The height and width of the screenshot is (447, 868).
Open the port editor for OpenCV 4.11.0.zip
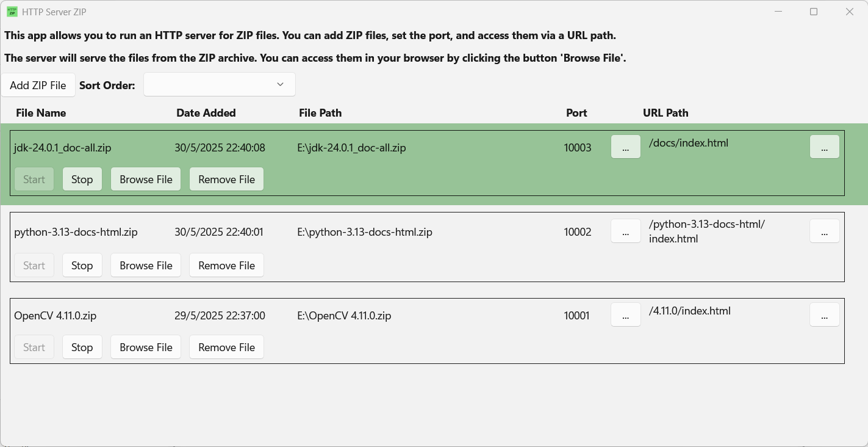pos(625,314)
